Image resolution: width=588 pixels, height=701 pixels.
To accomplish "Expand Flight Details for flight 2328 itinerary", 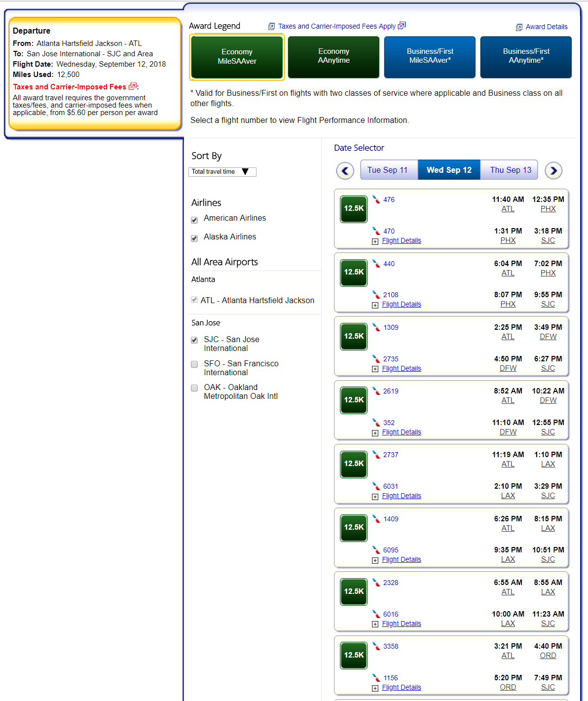I will click(x=401, y=624).
